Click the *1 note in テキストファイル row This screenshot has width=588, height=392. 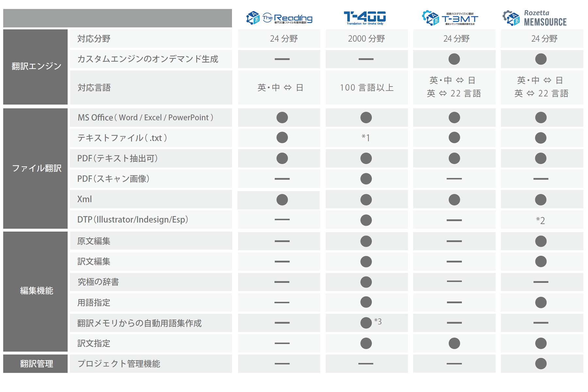coord(366,138)
